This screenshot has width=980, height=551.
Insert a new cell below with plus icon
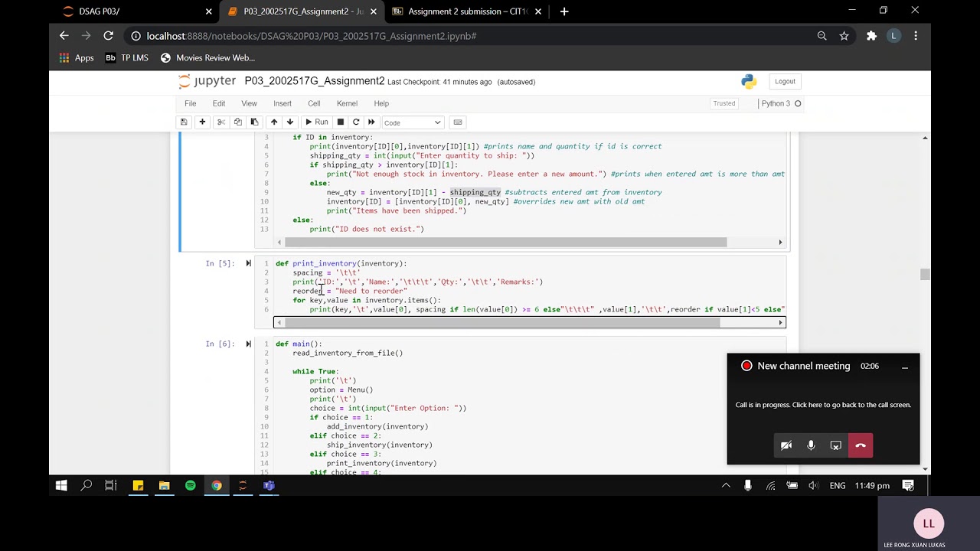(202, 122)
